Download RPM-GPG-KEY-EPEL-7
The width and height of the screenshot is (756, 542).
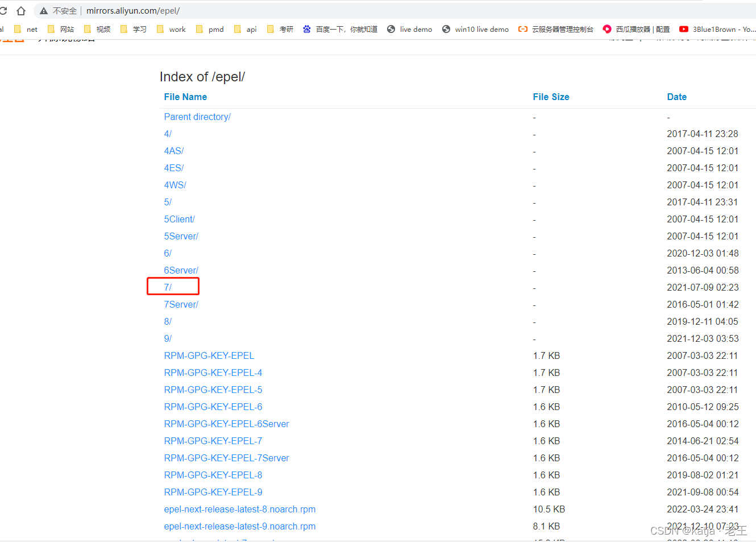pos(213,441)
